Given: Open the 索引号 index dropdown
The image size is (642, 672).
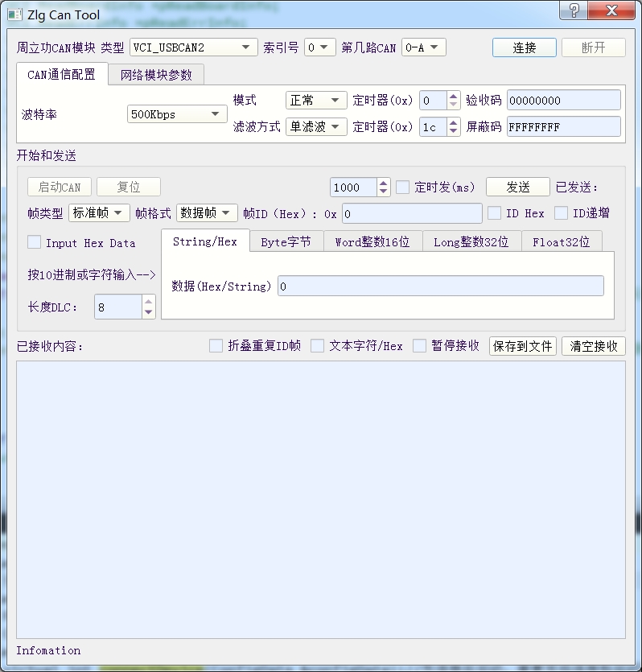Looking at the screenshot, I should [x=319, y=47].
